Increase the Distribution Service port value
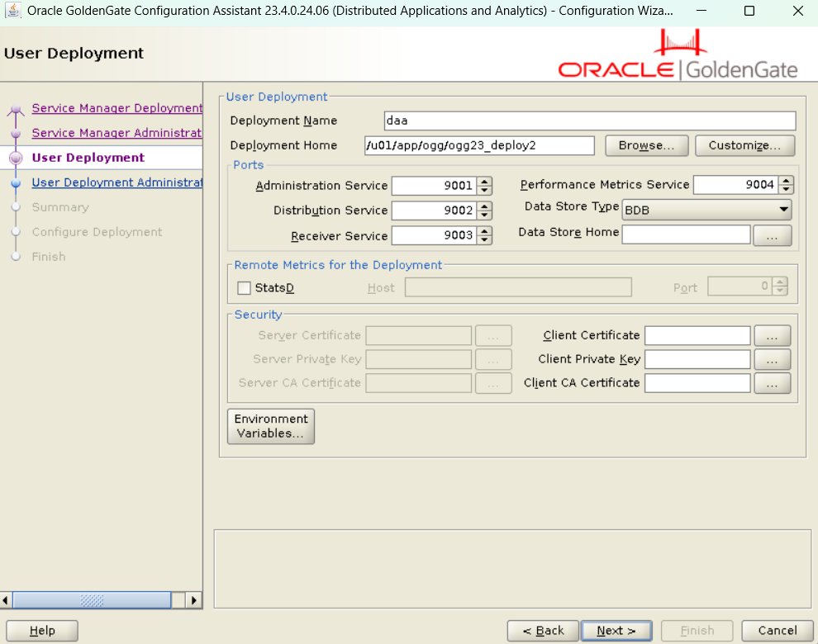The image size is (818, 644). [485, 206]
